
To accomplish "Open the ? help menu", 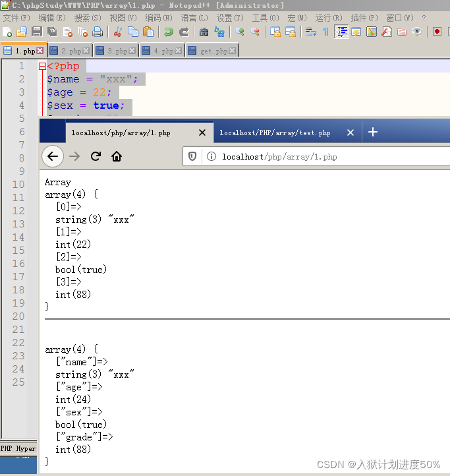I will [424, 18].
